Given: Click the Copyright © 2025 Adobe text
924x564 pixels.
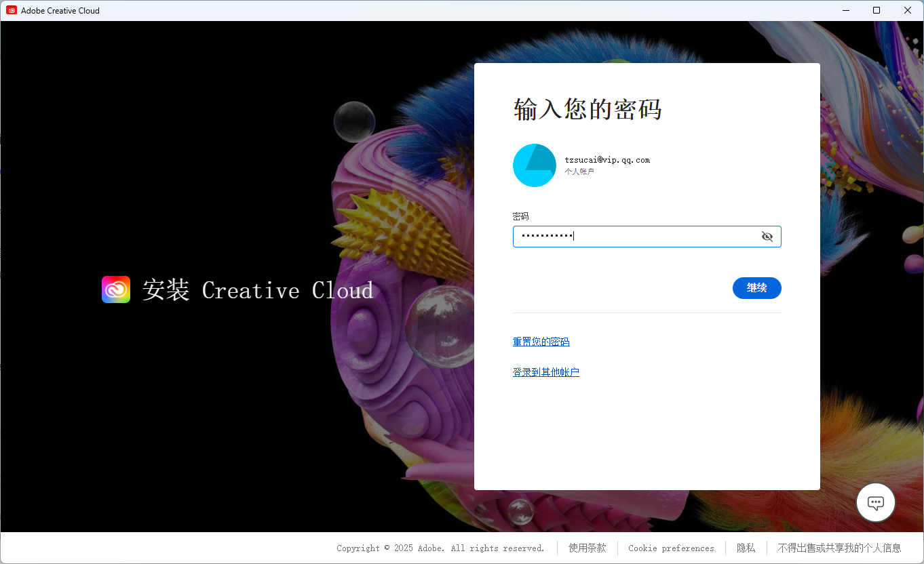Looking at the screenshot, I should click(441, 548).
